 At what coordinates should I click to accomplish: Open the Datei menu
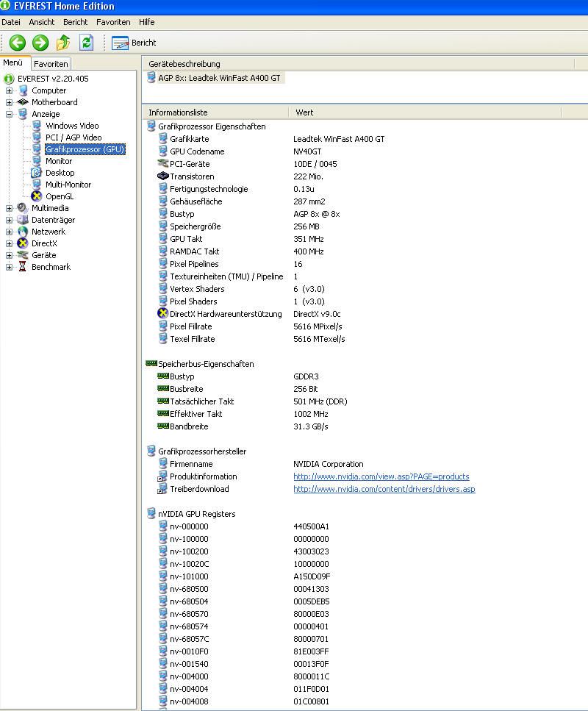coord(11,22)
